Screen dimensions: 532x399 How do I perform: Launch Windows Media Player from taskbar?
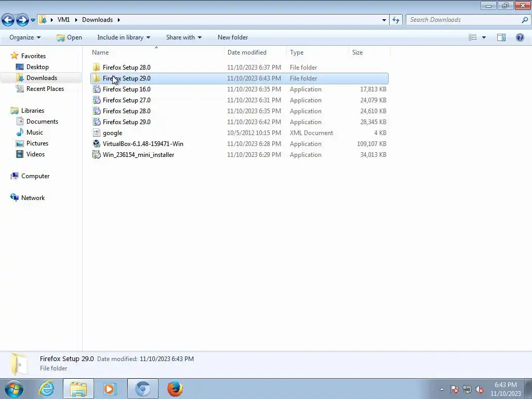click(110, 389)
